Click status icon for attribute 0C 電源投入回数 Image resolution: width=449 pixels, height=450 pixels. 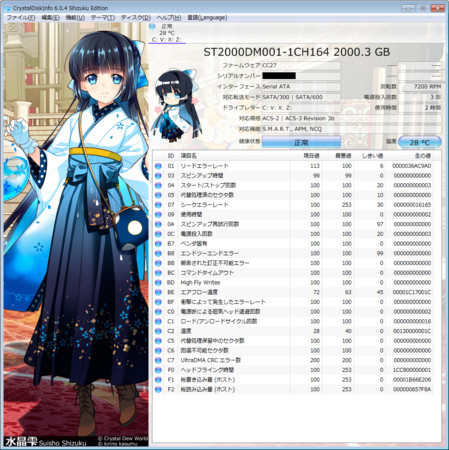click(x=158, y=234)
